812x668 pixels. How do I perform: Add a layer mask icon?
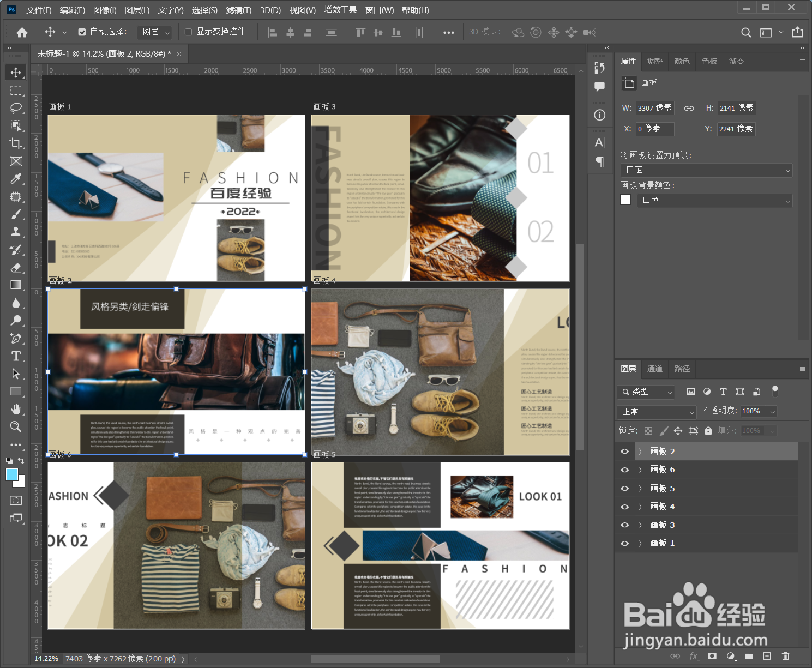click(x=712, y=656)
